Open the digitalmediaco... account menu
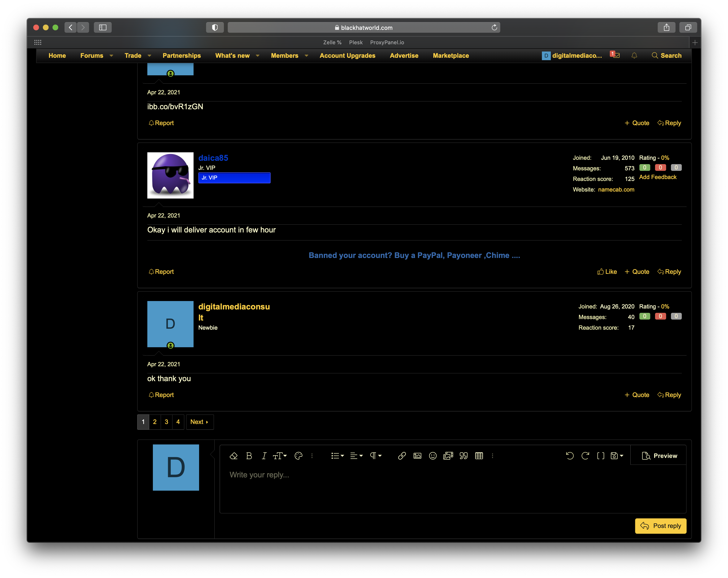Screen dimensions: 728x578 click(x=572, y=56)
